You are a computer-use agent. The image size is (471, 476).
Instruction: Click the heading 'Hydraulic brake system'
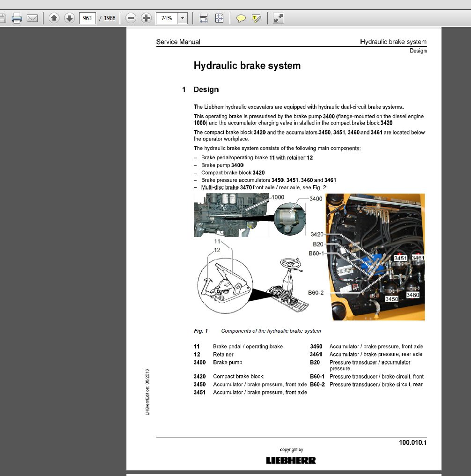(x=247, y=66)
